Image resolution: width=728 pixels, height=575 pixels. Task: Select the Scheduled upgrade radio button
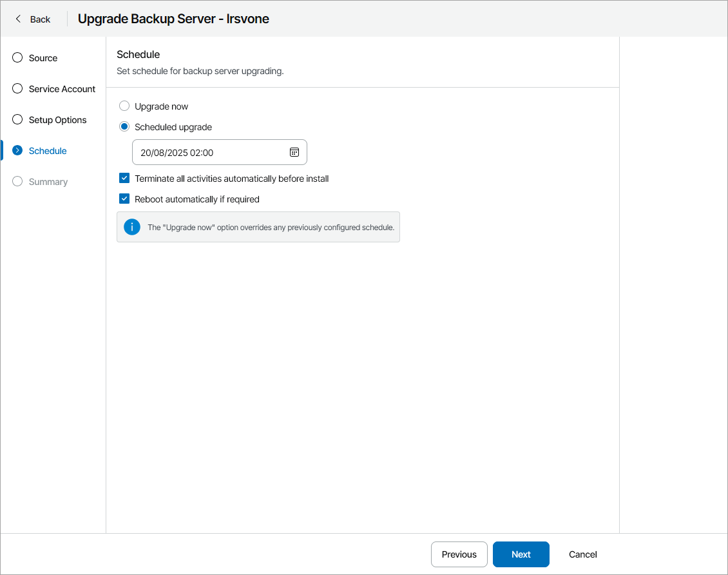[x=124, y=126]
